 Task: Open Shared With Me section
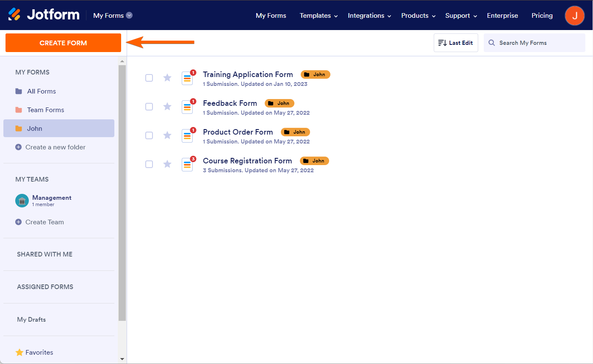[44, 254]
